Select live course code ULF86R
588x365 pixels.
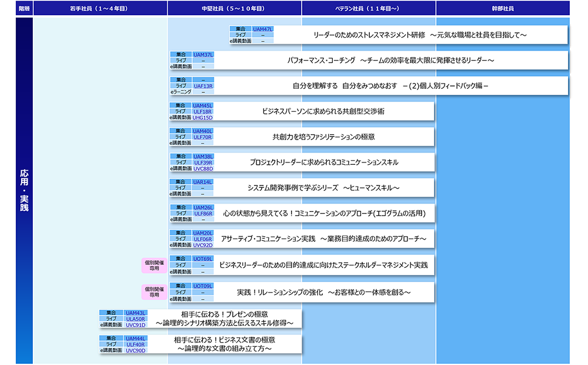coord(203,213)
